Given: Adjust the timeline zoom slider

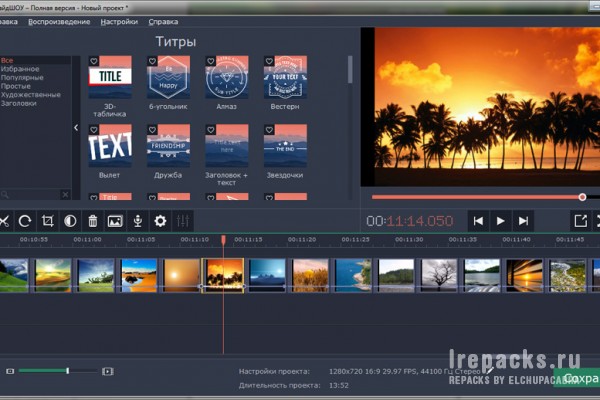Looking at the screenshot, I should (57, 371).
